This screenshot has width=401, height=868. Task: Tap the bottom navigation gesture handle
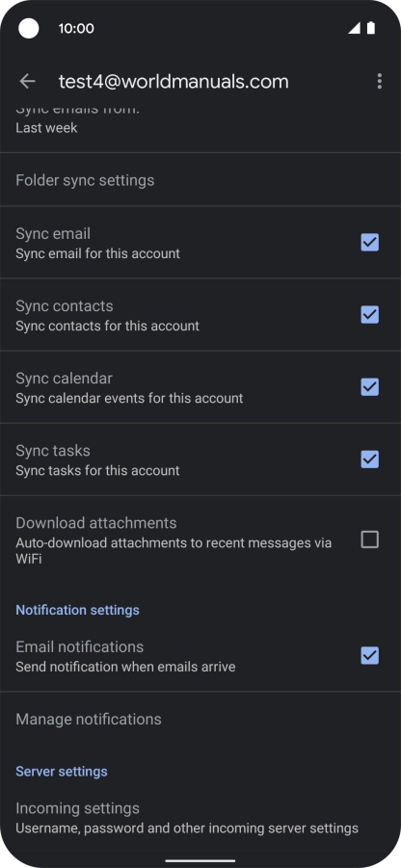[x=200, y=860]
